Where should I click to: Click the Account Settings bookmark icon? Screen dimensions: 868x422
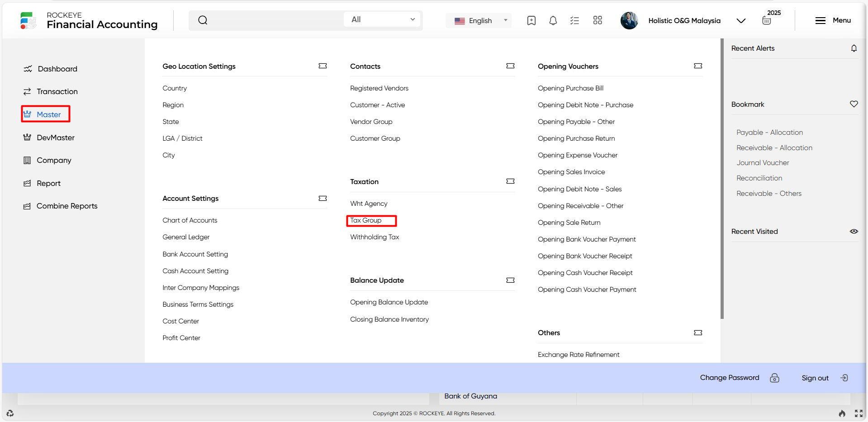click(323, 199)
